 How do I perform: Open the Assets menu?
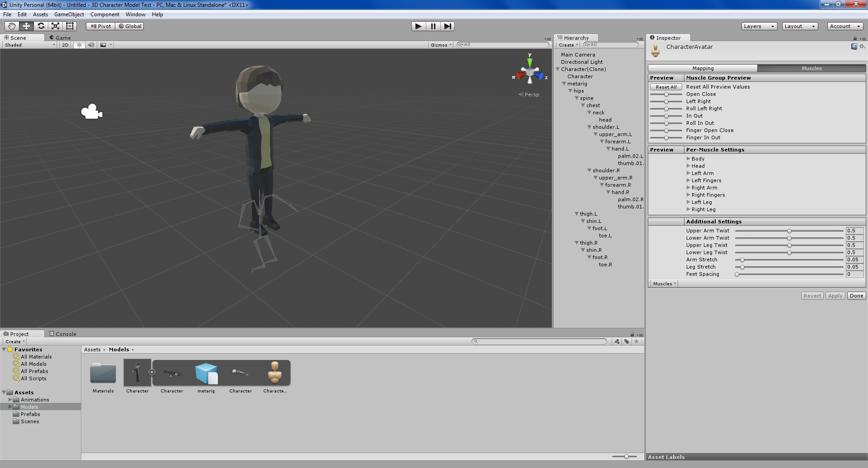(x=40, y=14)
